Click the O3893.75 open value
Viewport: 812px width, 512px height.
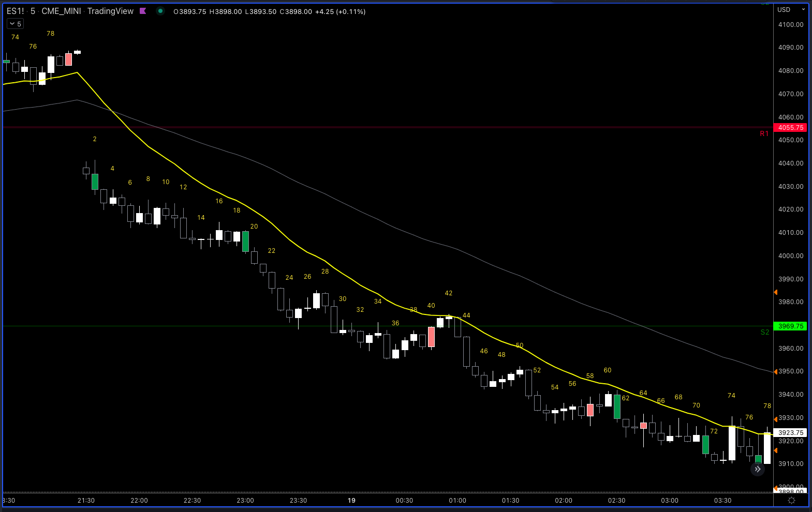pyautogui.click(x=190, y=11)
